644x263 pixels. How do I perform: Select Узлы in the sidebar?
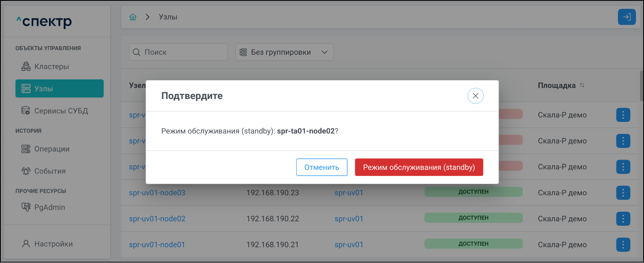pos(59,89)
